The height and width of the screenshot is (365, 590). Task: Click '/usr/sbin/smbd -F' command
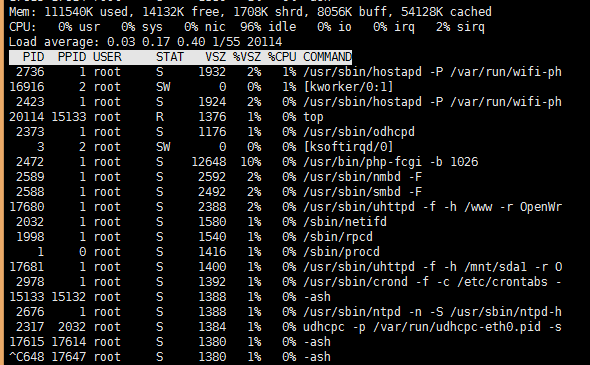[362, 192]
